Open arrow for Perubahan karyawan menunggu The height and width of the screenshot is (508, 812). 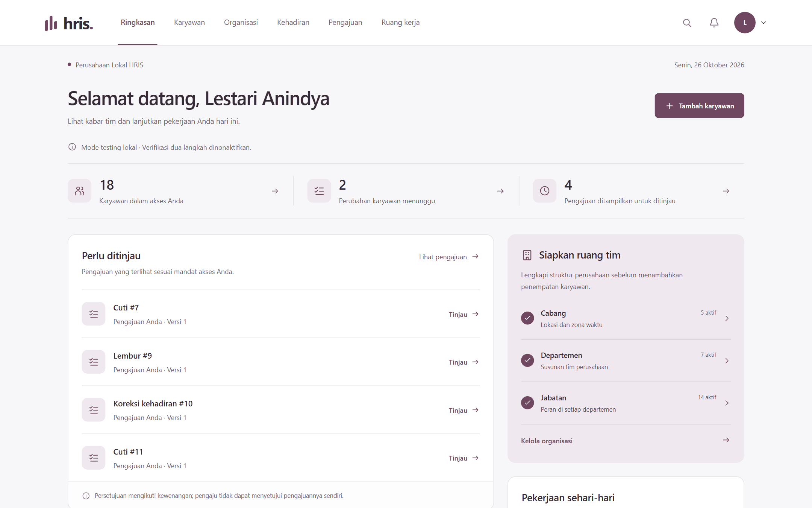[x=500, y=191]
